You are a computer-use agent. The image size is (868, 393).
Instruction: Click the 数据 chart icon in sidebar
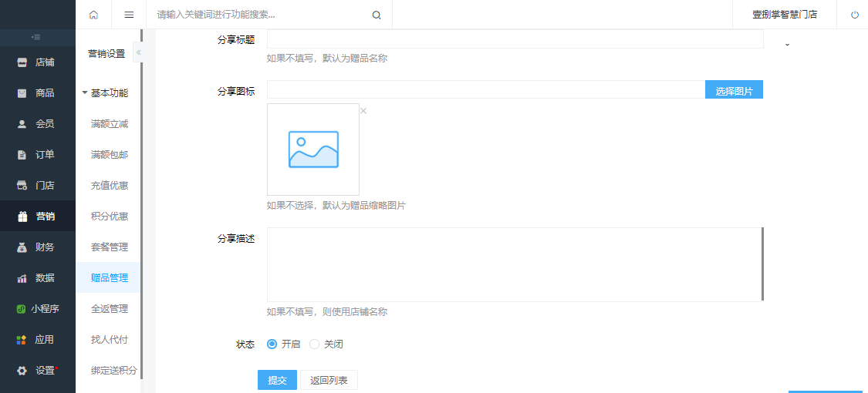(x=22, y=278)
